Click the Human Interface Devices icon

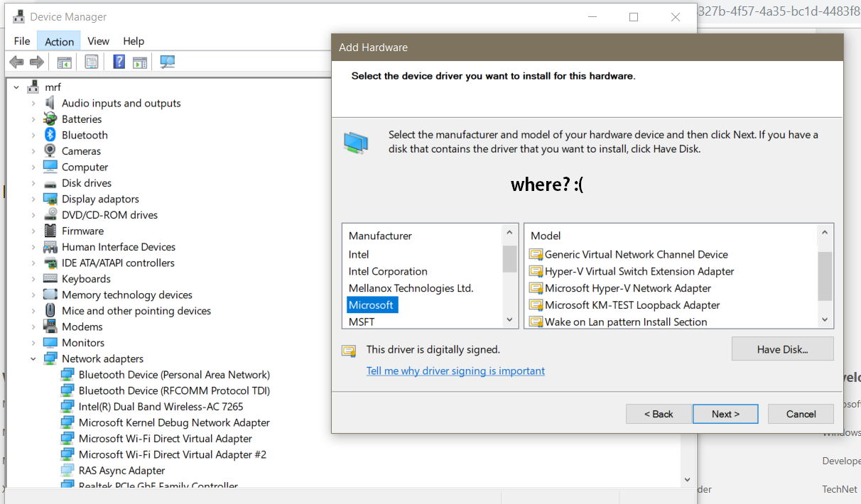[x=50, y=247]
